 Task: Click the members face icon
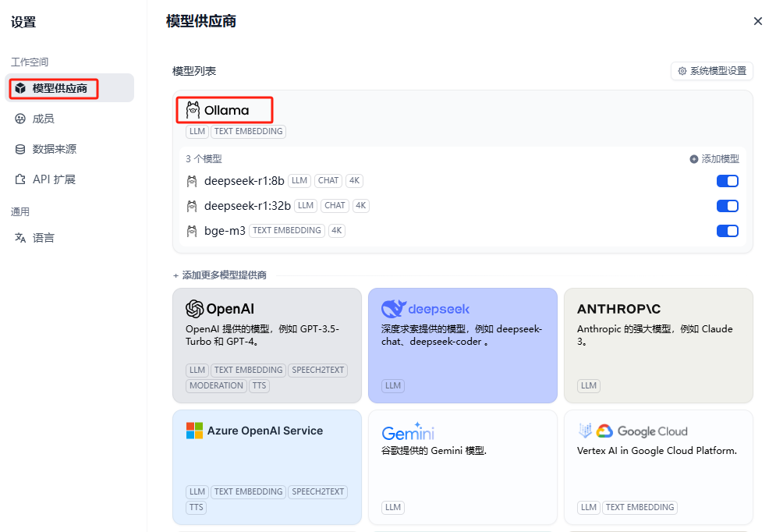(20, 119)
